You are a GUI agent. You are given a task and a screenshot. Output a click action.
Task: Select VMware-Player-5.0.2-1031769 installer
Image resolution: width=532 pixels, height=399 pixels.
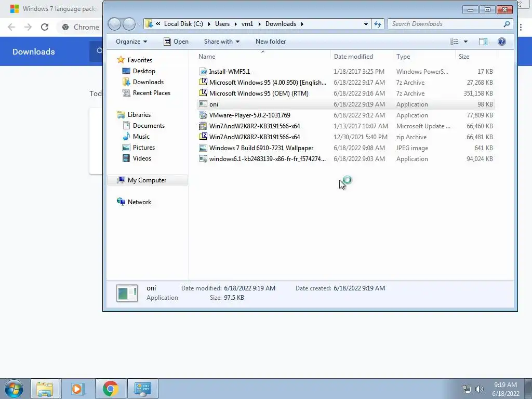coord(345,115)
